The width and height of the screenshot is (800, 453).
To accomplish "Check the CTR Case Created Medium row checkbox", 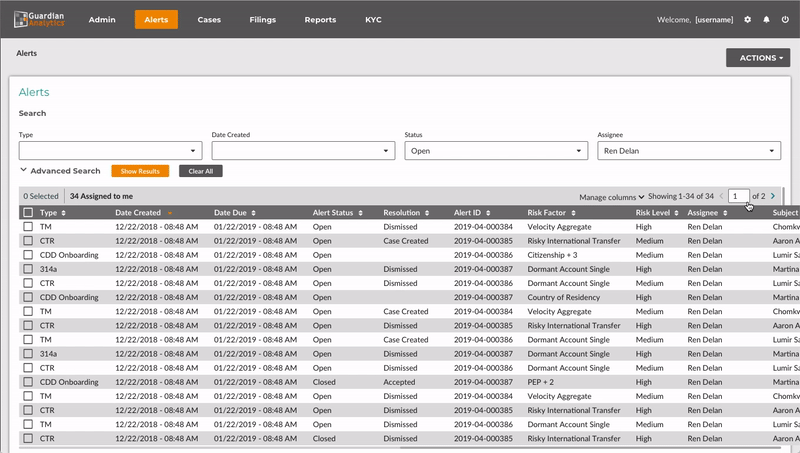I will [28, 241].
